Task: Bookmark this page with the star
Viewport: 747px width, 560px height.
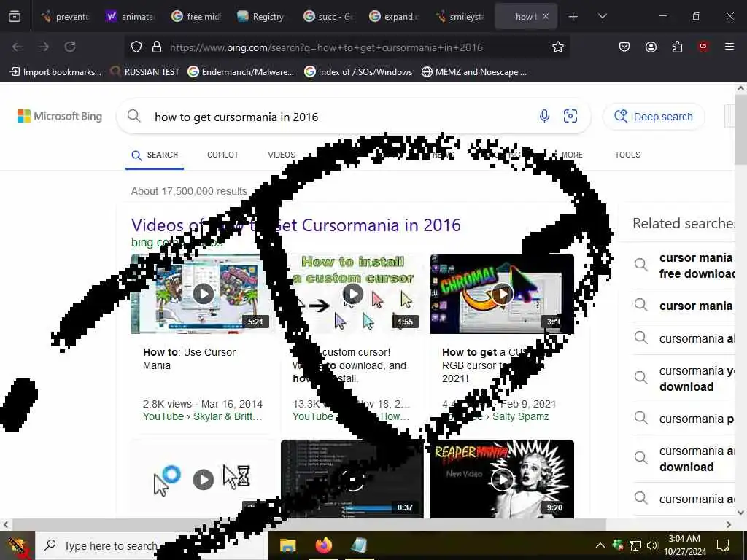Action: pos(558,47)
